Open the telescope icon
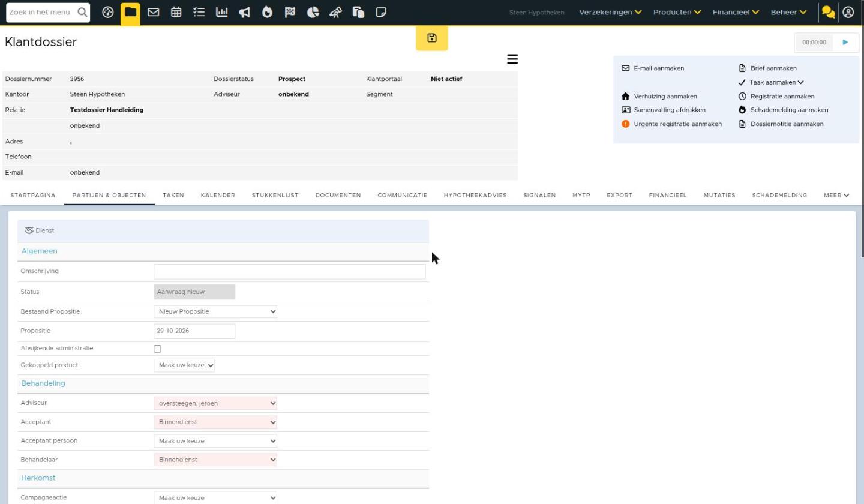 tap(335, 12)
